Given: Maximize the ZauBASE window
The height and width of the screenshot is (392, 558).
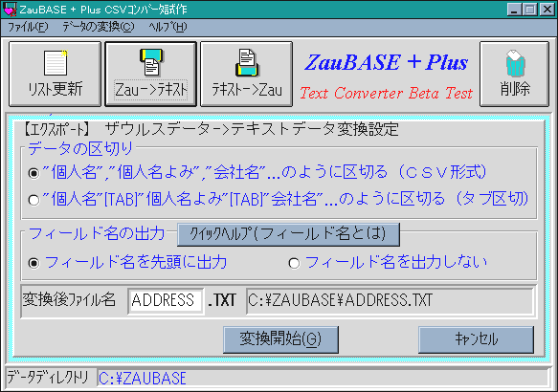Looking at the screenshot, I should pyautogui.click(x=529, y=9).
